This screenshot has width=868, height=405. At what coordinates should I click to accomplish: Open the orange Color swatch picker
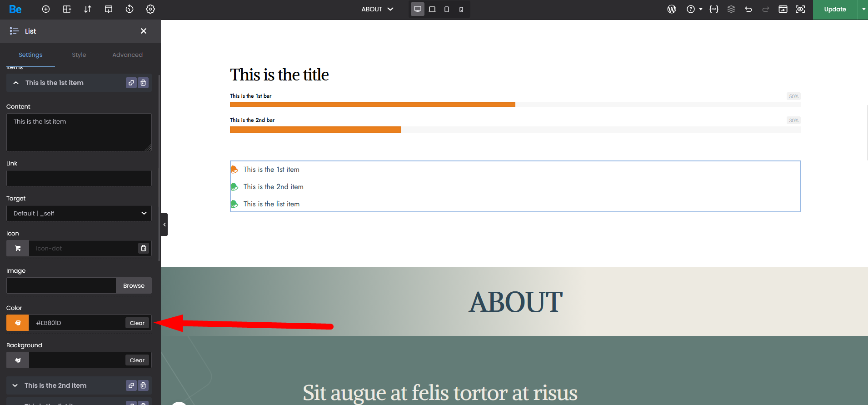[x=18, y=323]
